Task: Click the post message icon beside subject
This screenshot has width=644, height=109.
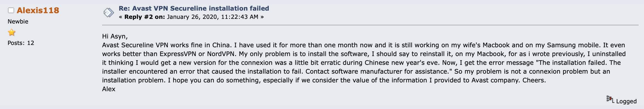Action: tap(109, 12)
